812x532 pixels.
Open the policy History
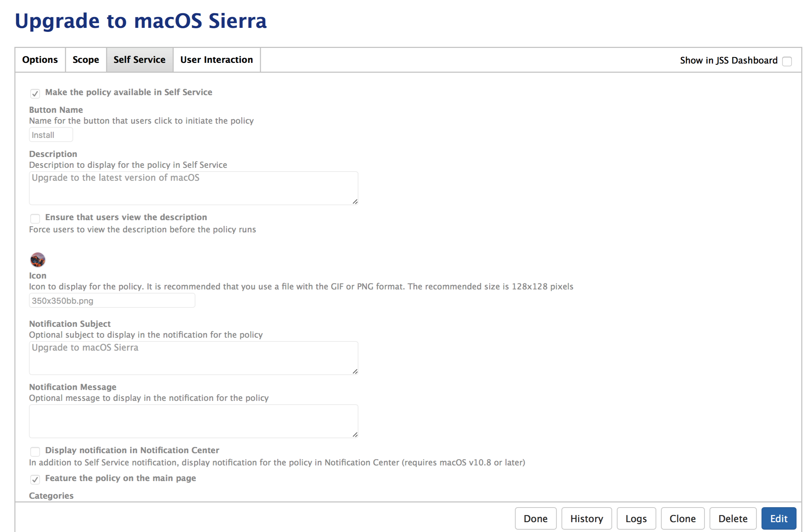click(x=587, y=518)
